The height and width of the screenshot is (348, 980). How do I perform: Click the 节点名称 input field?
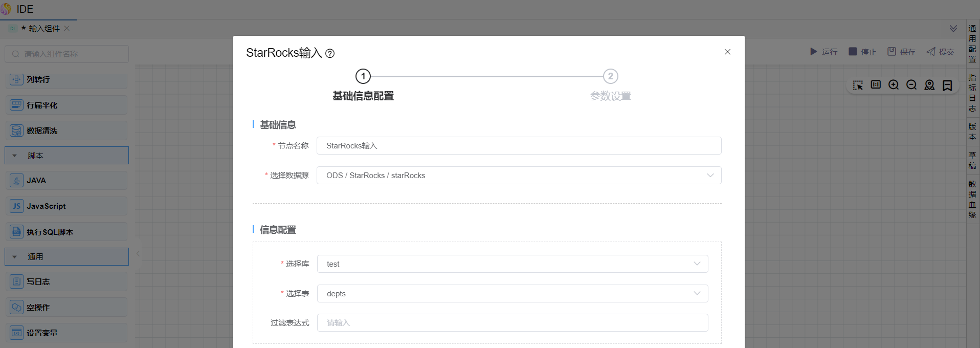coord(519,146)
